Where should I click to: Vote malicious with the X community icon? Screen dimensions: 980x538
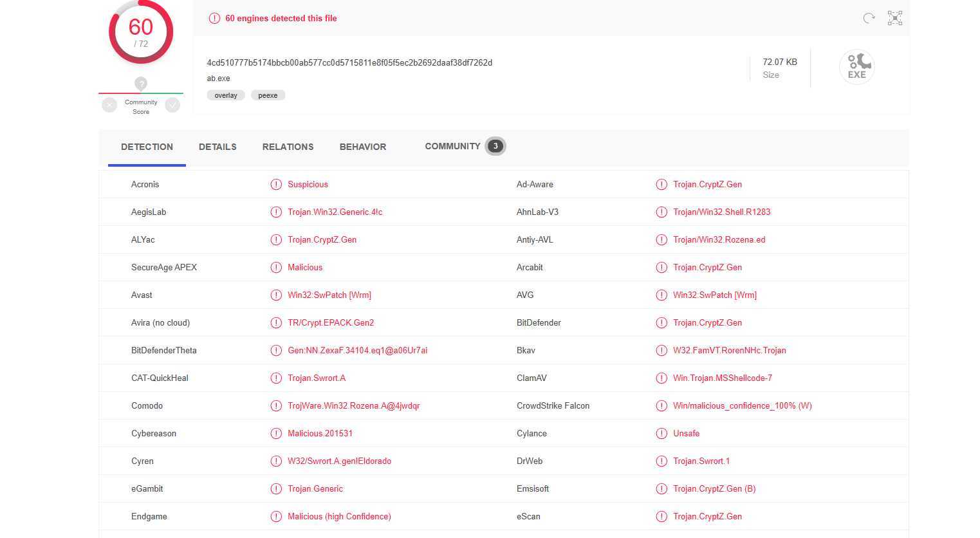[109, 105]
